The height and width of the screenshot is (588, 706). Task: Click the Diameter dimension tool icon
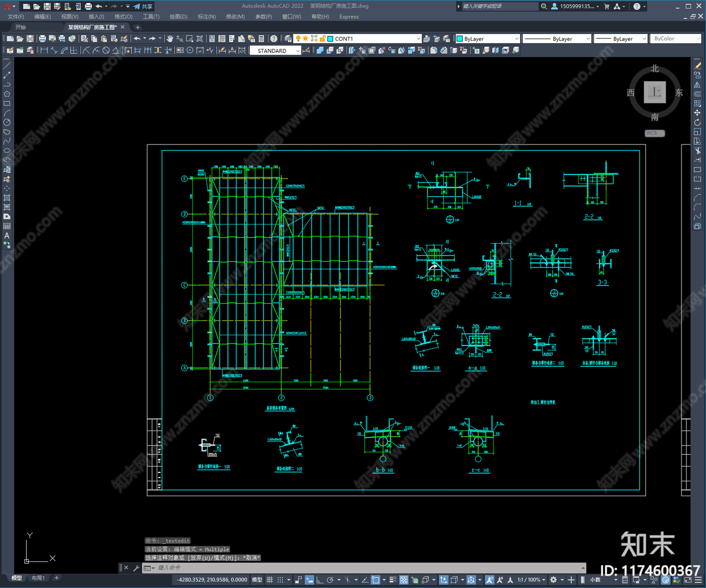106,50
